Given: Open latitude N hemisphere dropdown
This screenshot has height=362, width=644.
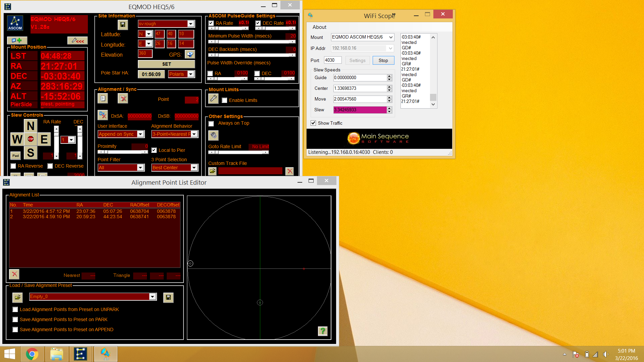Looking at the screenshot, I should (x=149, y=34).
